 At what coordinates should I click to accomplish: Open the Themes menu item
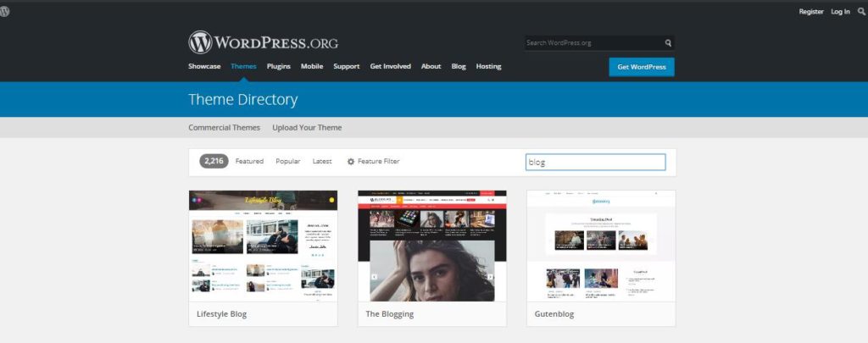[x=243, y=66]
